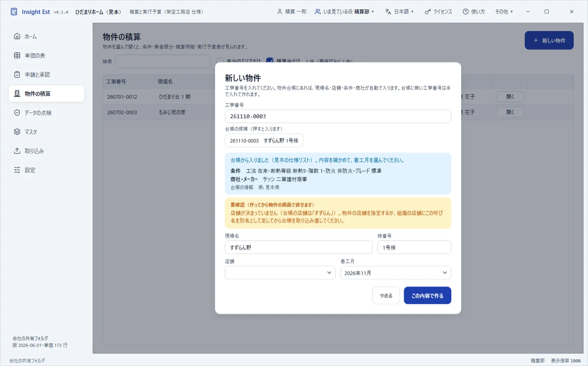Open the マスタ page
The image size is (588, 366).
(46, 132)
